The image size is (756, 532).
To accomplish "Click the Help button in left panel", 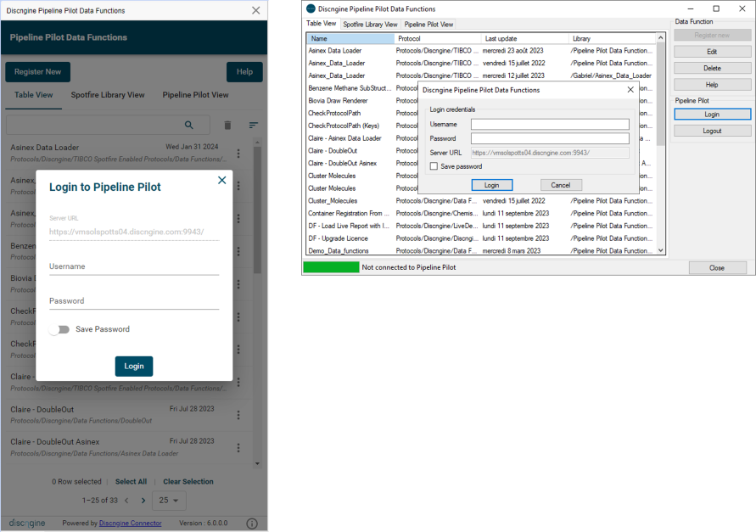I will coord(244,72).
